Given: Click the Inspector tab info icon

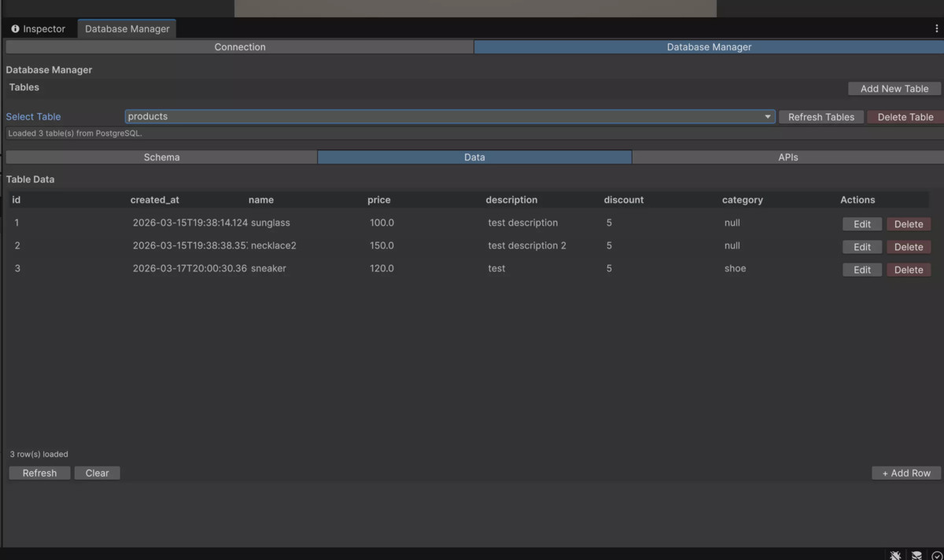Looking at the screenshot, I should click(15, 29).
